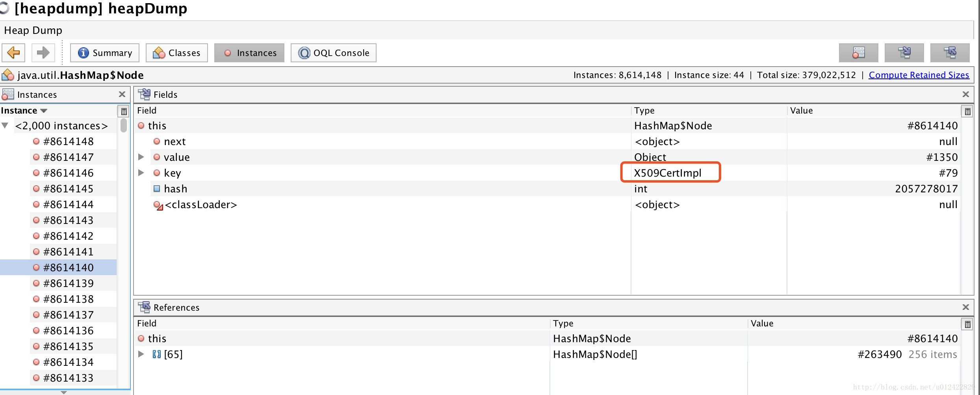Open Fields table column chooser icon
The width and height of the screenshot is (980, 395).
click(967, 111)
